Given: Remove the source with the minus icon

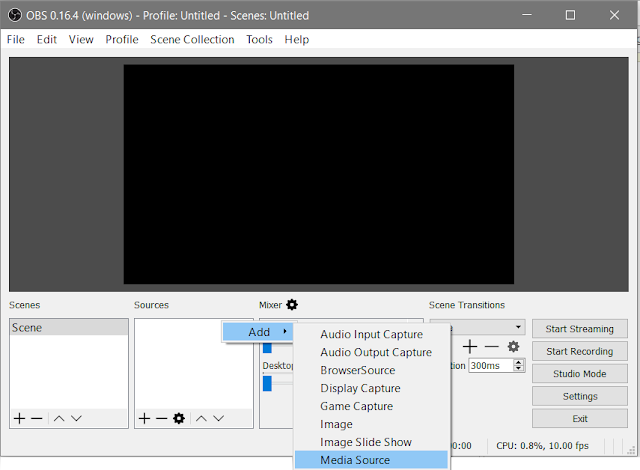Looking at the screenshot, I should [162, 418].
